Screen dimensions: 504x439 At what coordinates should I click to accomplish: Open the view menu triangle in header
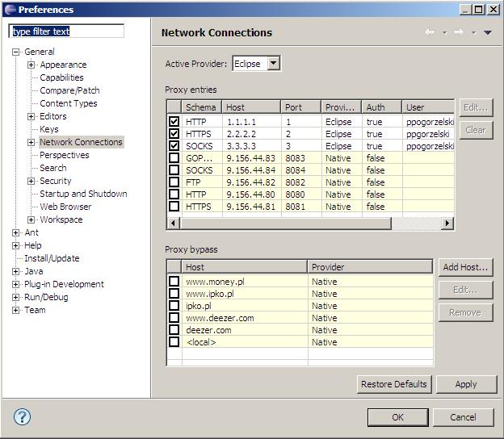pos(487,32)
